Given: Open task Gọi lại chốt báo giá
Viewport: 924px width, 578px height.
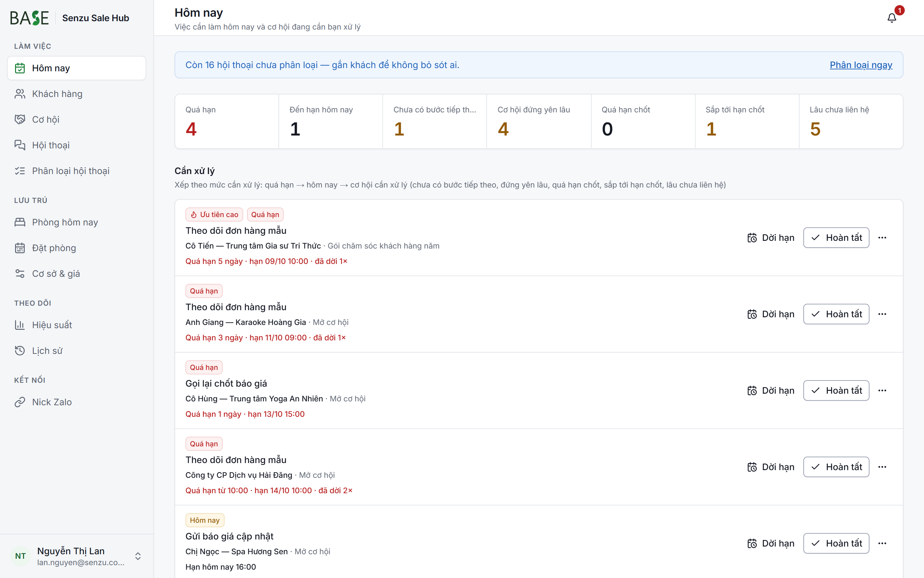Looking at the screenshot, I should (x=226, y=383).
